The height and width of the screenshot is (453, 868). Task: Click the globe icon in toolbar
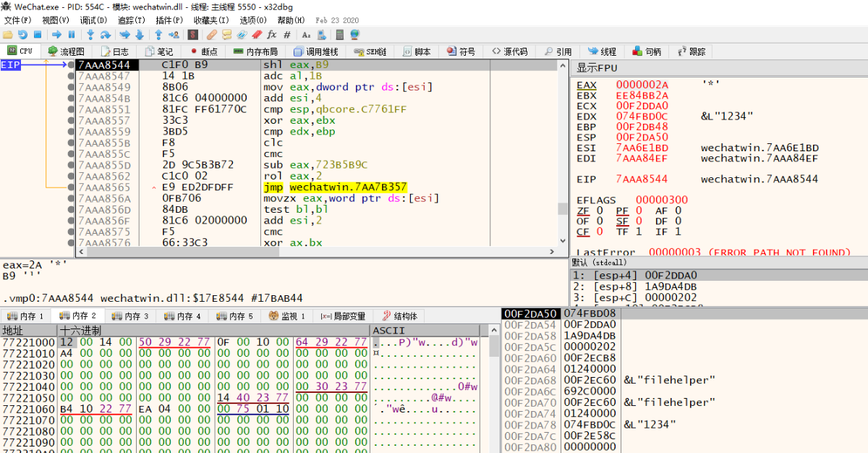tap(354, 35)
